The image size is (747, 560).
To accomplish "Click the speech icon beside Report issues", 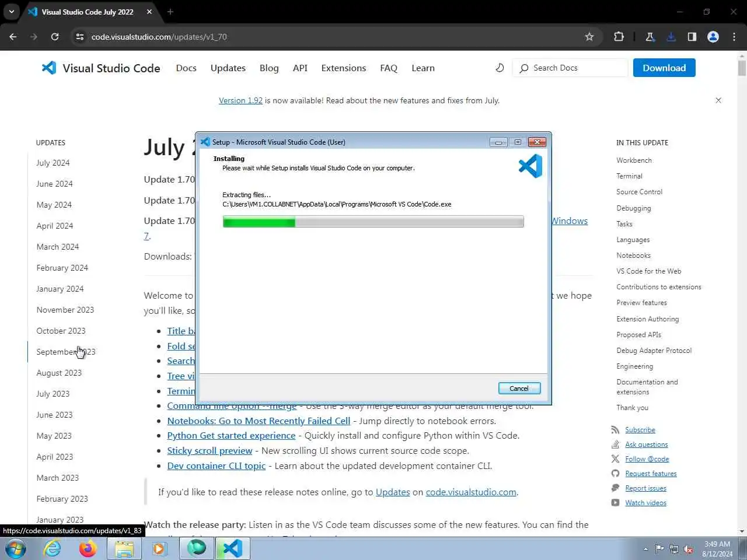I will pos(615,488).
